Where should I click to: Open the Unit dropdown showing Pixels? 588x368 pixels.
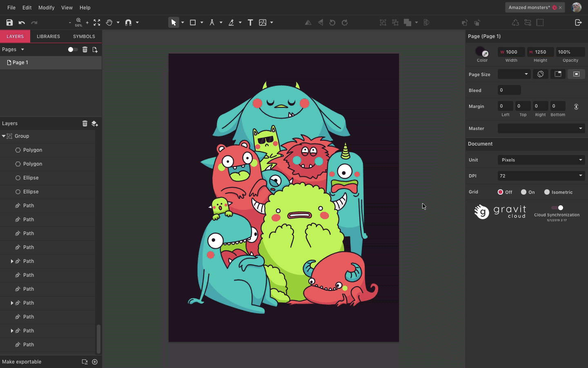(x=541, y=160)
